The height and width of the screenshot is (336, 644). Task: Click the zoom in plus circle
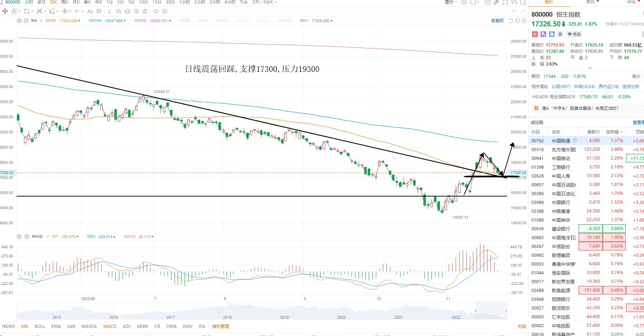coord(524,21)
